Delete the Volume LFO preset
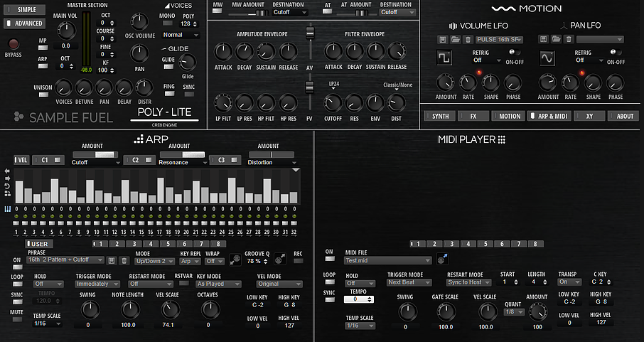The width and height of the screenshot is (644, 342). click(468, 40)
